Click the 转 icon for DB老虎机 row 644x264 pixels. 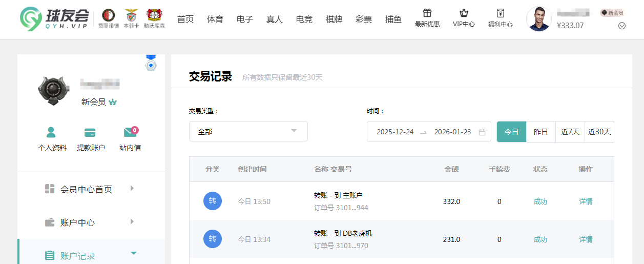click(213, 239)
